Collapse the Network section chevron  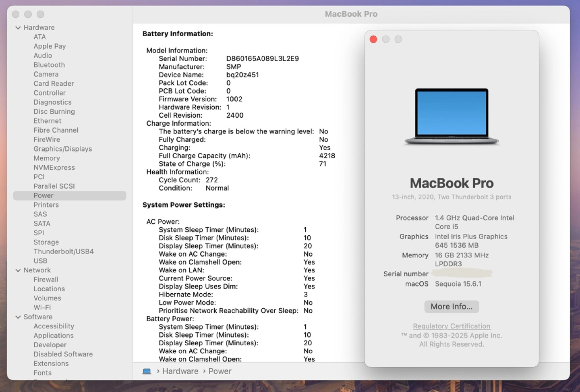click(x=18, y=270)
